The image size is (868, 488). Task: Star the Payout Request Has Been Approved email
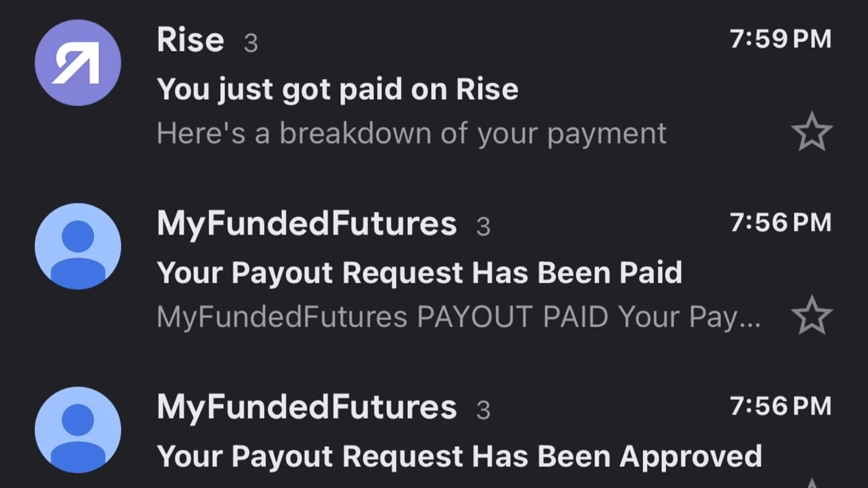tap(812, 483)
